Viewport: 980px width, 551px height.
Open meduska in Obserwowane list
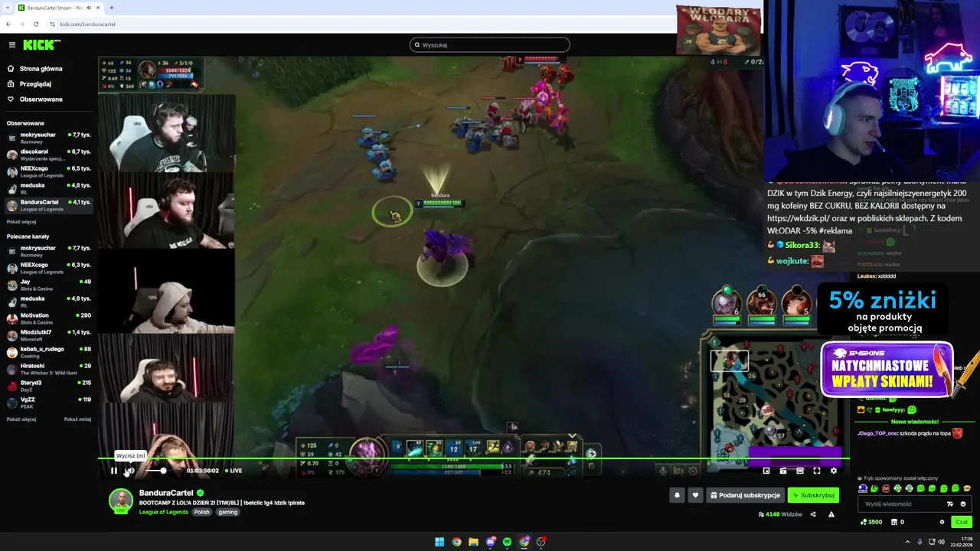pyautogui.click(x=49, y=188)
